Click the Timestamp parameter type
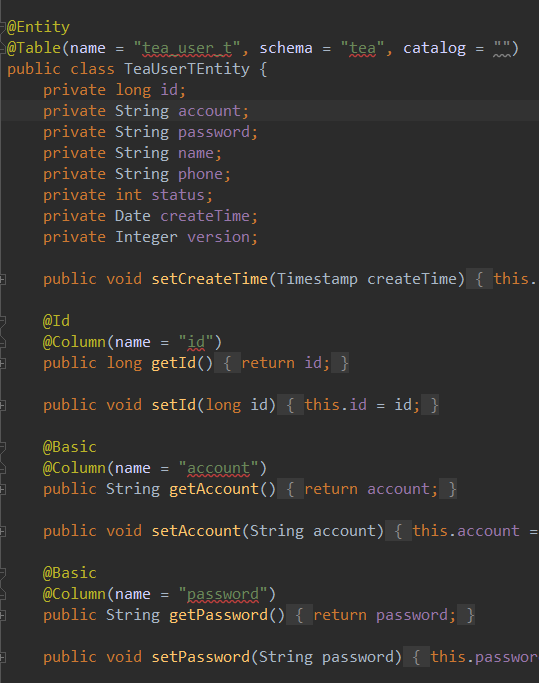Screen dimensions: 539x683 [x=317, y=279]
